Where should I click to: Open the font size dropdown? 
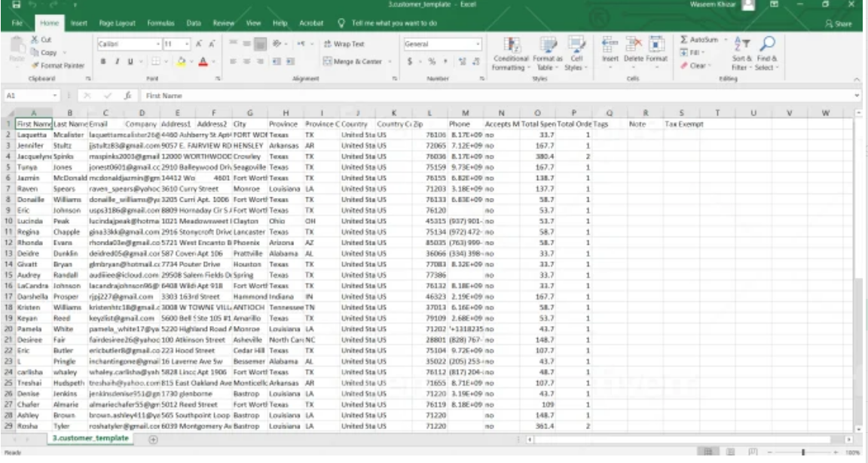coord(187,43)
